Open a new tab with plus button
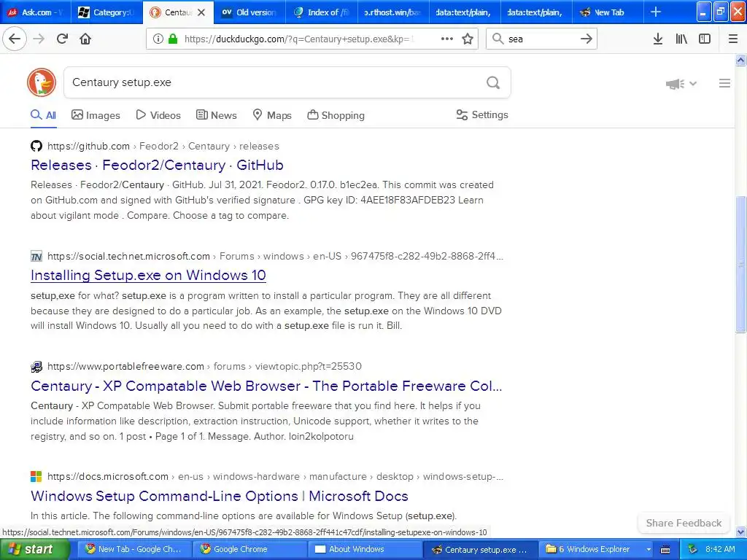The width and height of the screenshot is (747, 560). pyautogui.click(x=656, y=12)
